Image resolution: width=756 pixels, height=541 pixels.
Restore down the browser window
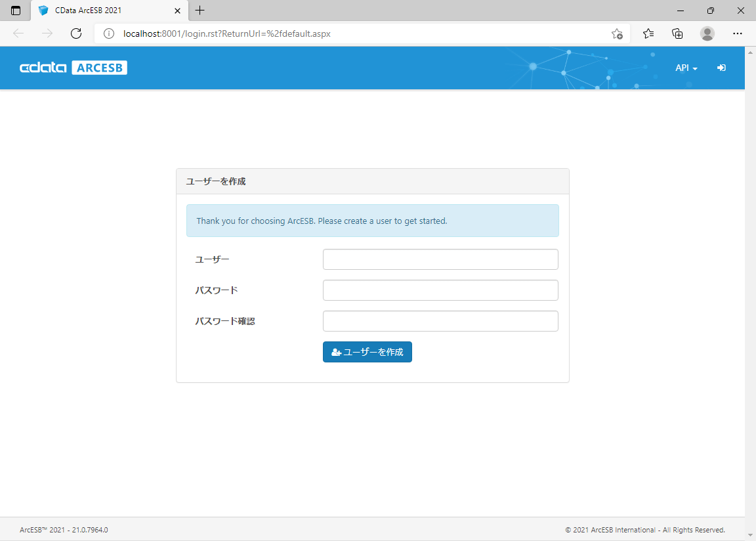click(x=711, y=10)
